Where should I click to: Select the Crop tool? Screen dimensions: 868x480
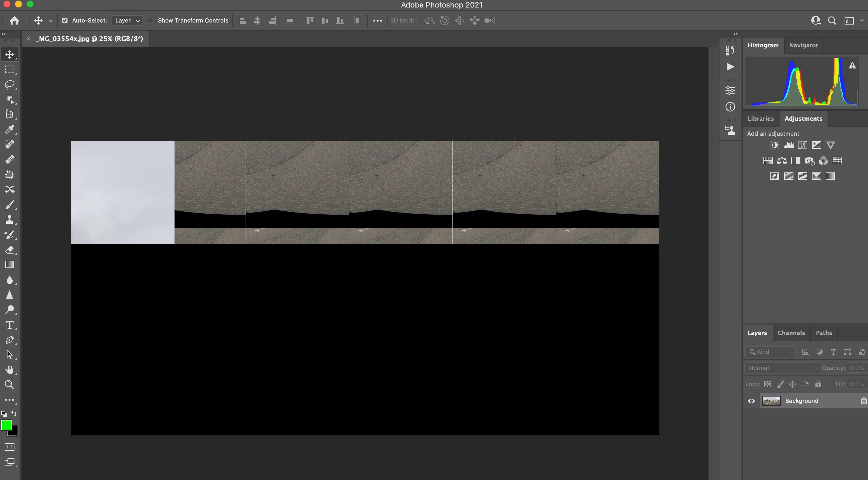click(10, 115)
